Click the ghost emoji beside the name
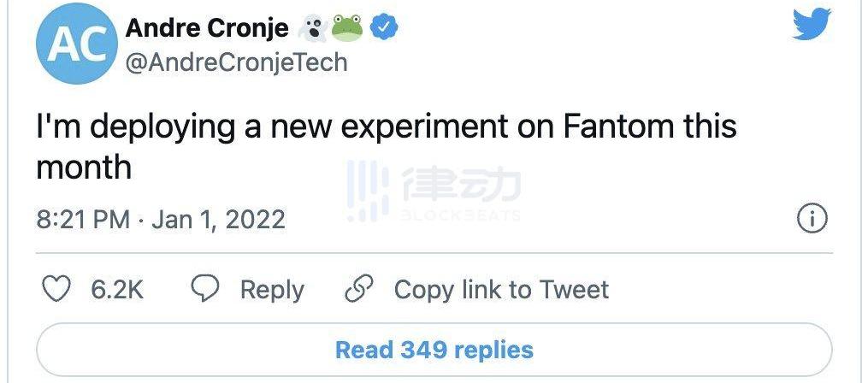This screenshot has width=868, height=383. click(x=311, y=29)
